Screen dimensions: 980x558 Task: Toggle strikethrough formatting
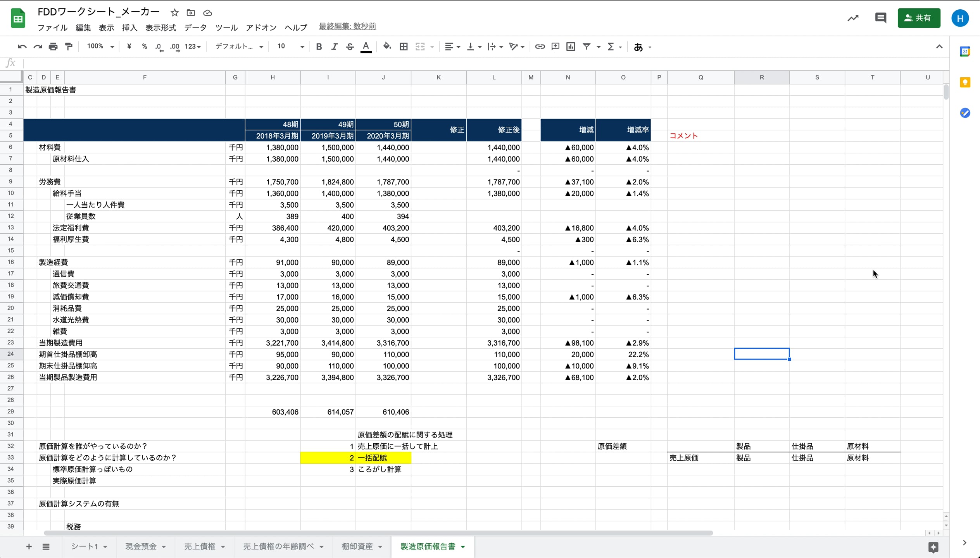click(350, 46)
